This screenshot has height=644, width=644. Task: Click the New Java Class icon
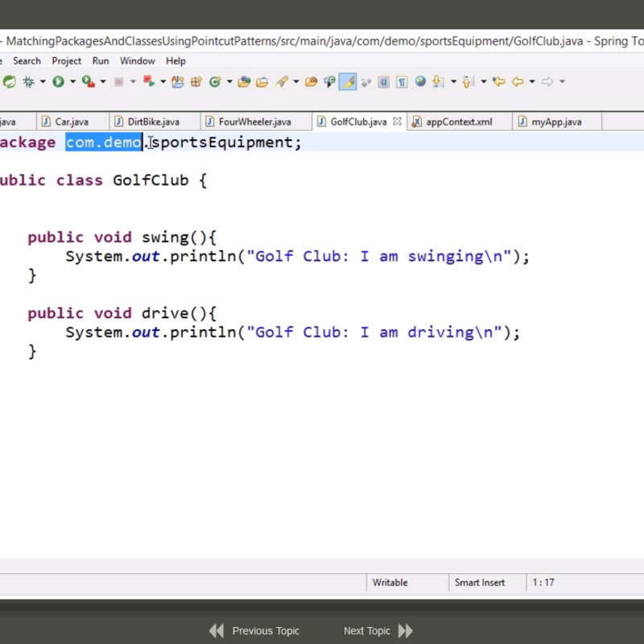pyautogui.click(x=215, y=82)
